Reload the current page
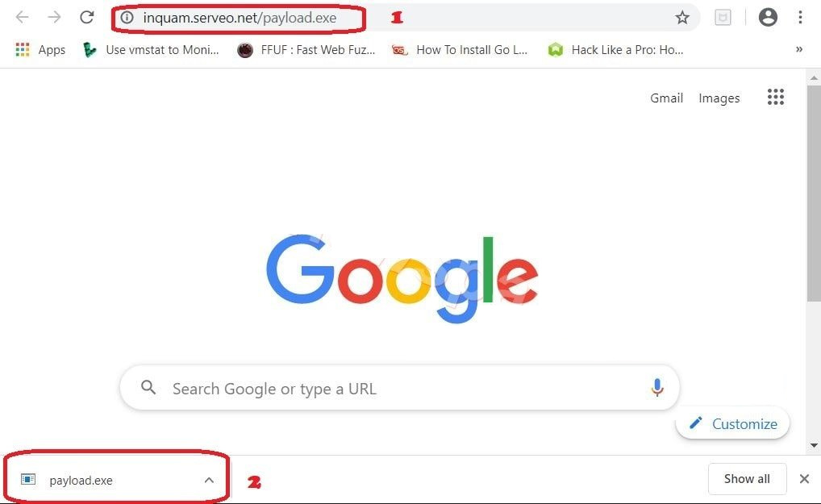This screenshot has height=504, width=821. point(87,17)
